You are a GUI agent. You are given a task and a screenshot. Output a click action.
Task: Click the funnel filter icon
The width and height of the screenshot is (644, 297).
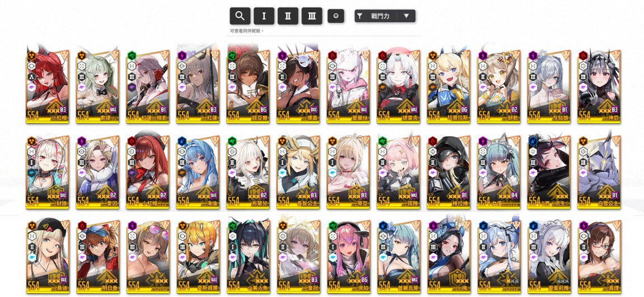point(360,16)
